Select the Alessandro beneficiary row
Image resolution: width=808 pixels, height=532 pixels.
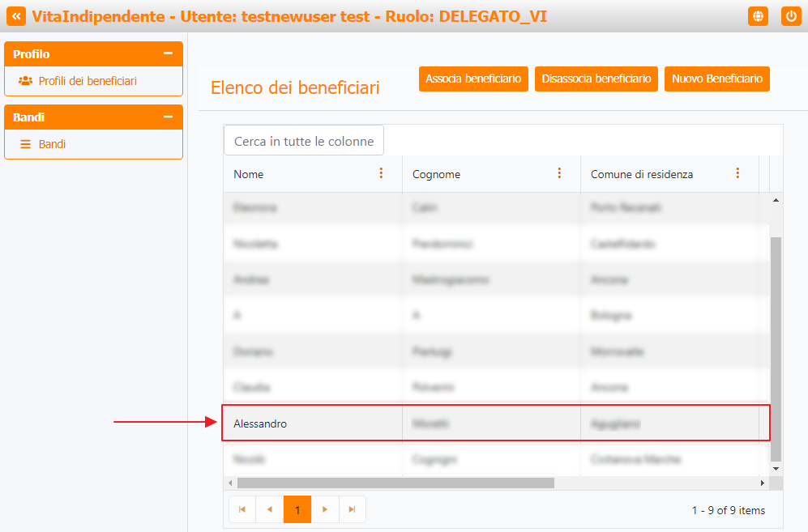[x=494, y=423]
